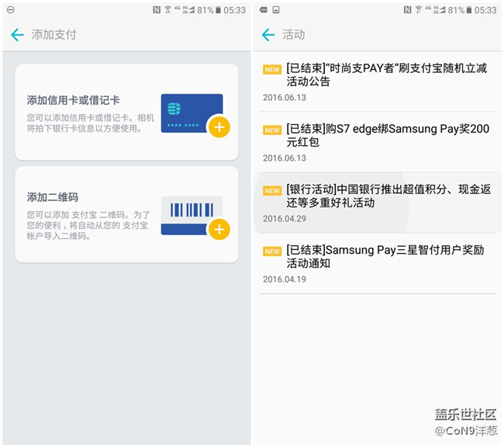
Task: Tap back arrow on 添加支付 screen
Action: (x=17, y=35)
